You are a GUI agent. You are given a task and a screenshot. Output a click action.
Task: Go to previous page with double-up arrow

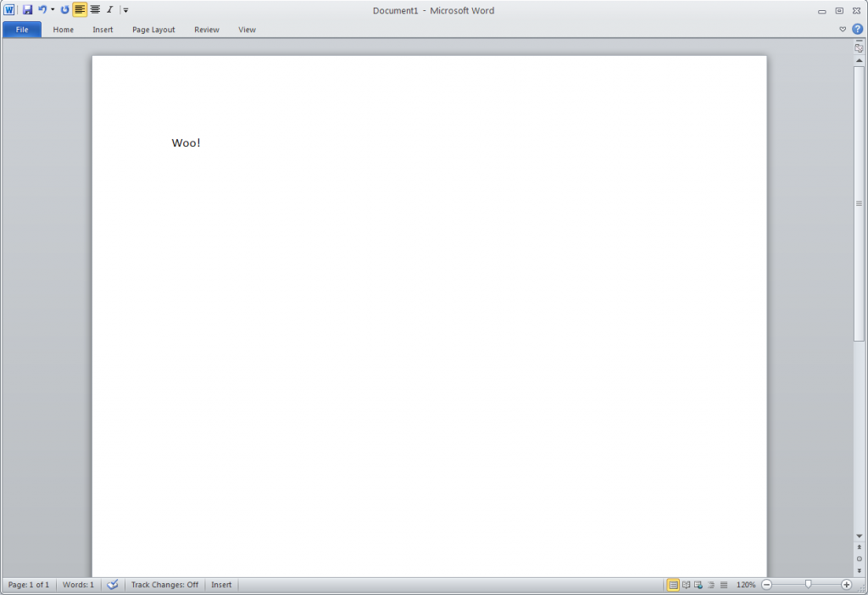coord(860,548)
